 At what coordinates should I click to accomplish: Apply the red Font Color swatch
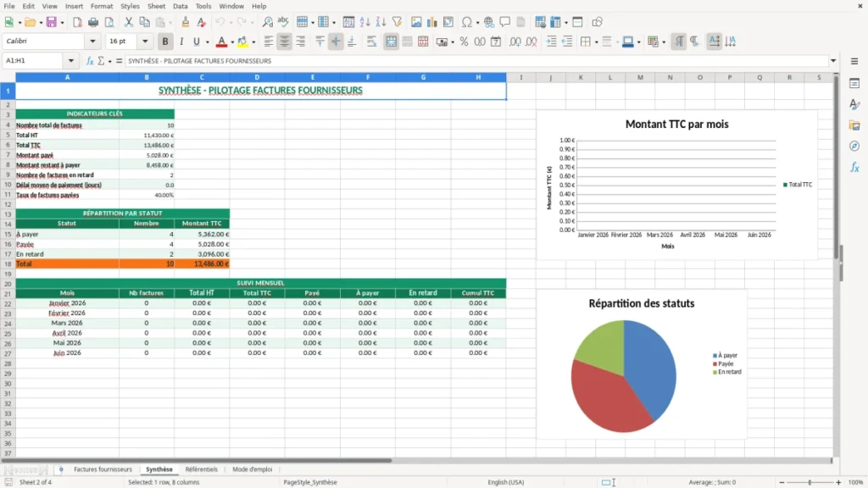click(221, 42)
